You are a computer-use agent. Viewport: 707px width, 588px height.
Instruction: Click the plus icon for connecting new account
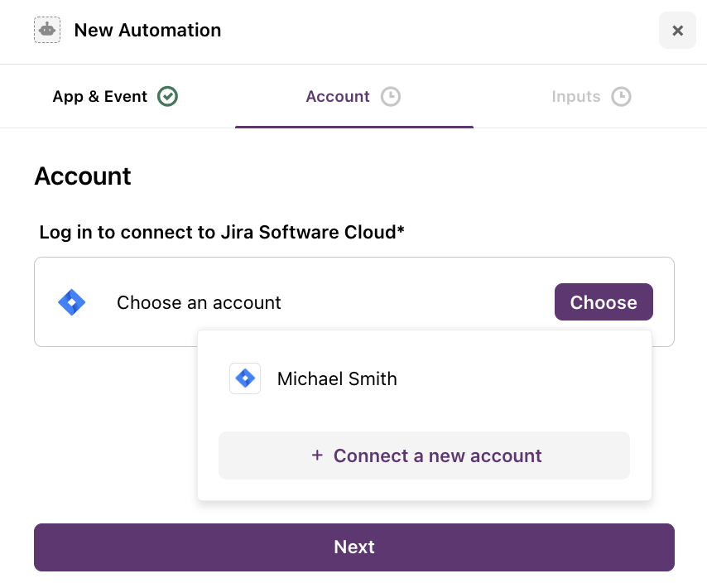tap(317, 455)
